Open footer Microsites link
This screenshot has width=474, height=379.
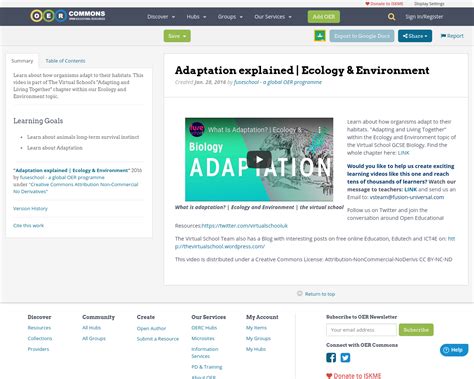(x=203, y=338)
